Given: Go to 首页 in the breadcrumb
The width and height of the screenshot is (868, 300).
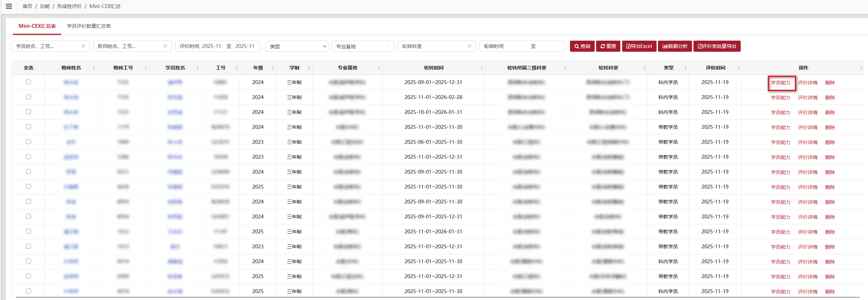Looking at the screenshot, I should 27,6.
